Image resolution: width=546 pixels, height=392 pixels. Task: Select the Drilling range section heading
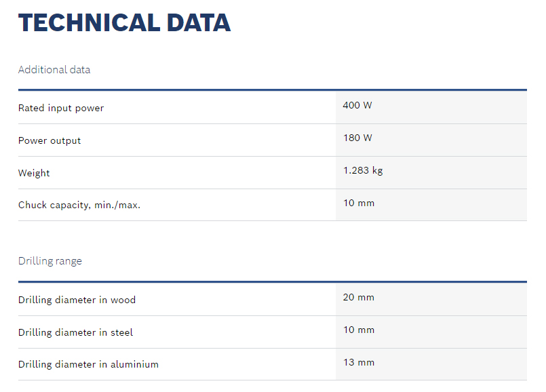click(x=50, y=261)
